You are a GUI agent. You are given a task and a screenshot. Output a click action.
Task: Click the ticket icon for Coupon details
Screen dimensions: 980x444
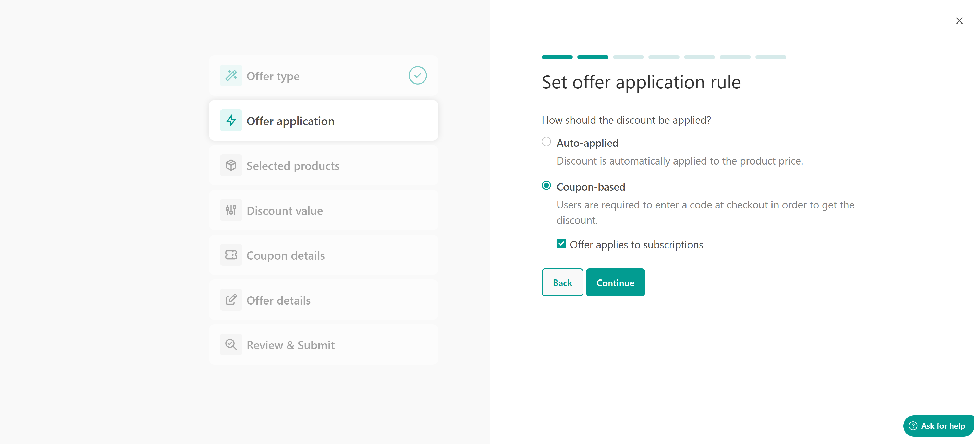[231, 255]
